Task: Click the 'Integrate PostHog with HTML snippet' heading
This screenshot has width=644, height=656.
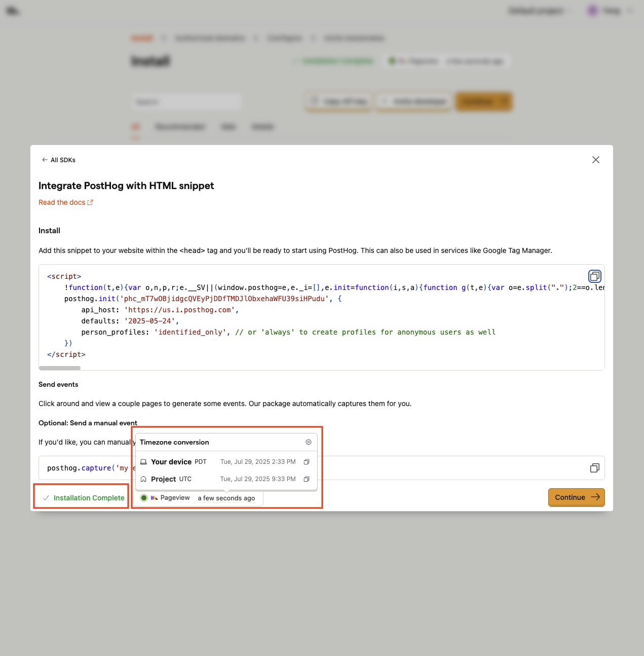Action: coord(126,186)
